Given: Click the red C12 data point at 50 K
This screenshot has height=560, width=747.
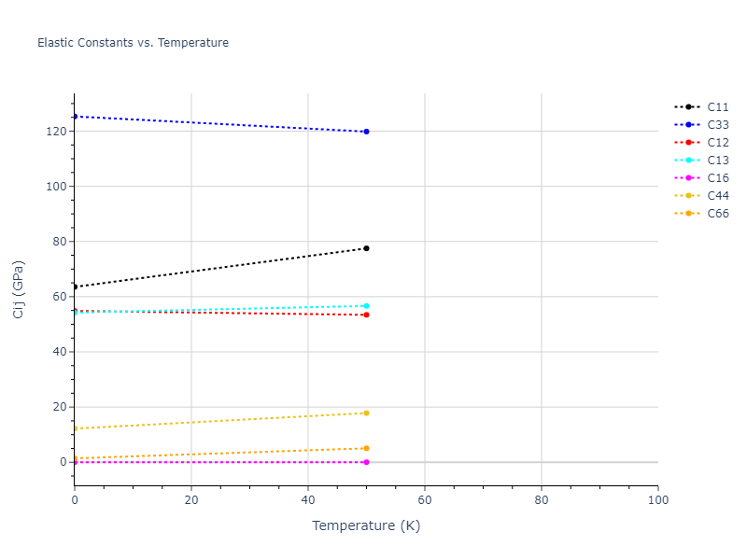Looking at the screenshot, I should click(366, 315).
